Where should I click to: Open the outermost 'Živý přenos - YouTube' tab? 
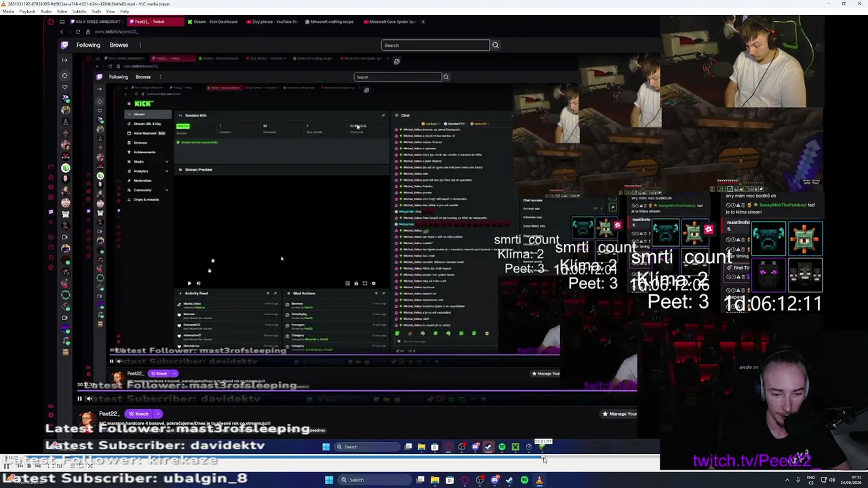pyautogui.click(x=272, y=22)
